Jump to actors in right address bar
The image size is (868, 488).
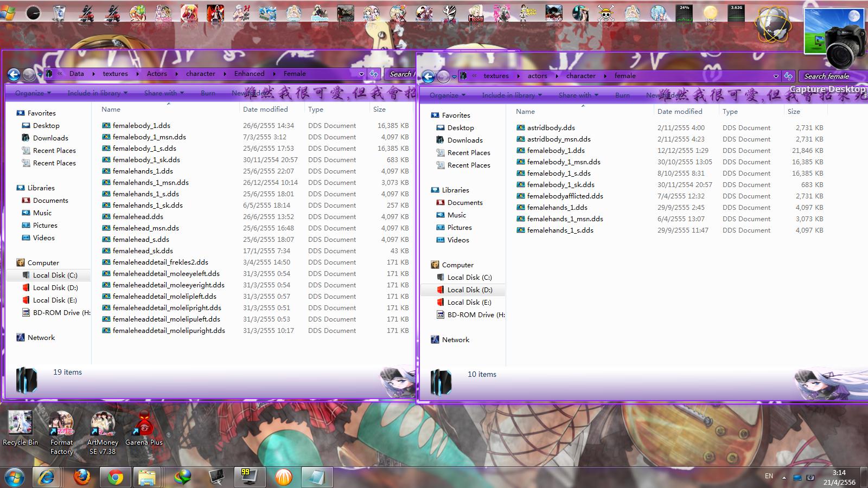pos(538,76)
